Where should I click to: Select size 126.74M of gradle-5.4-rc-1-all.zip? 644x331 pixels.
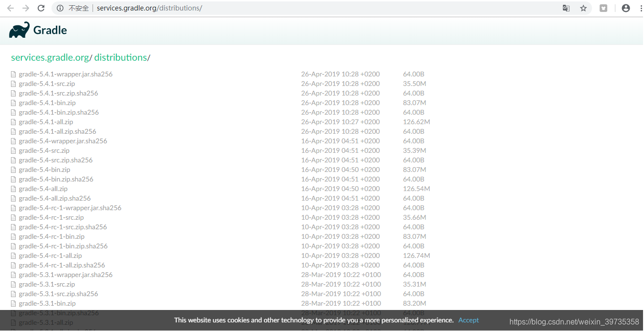(416, 256)
